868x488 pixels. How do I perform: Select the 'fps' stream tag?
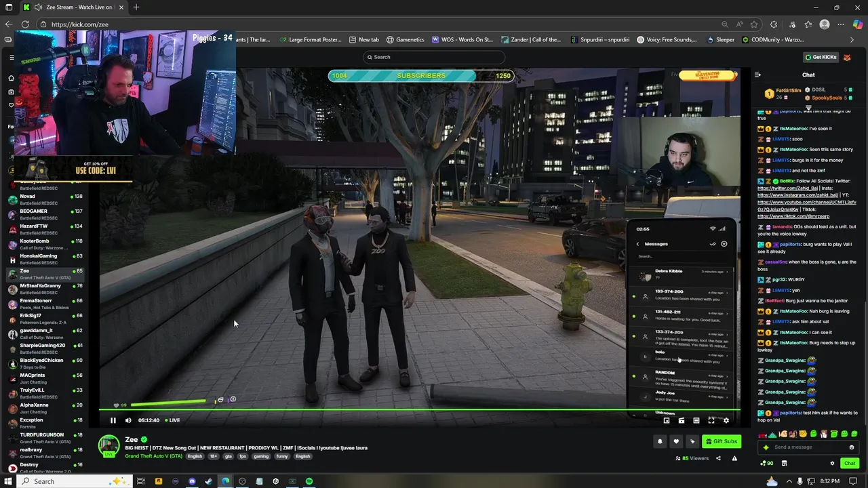[243, 456]
